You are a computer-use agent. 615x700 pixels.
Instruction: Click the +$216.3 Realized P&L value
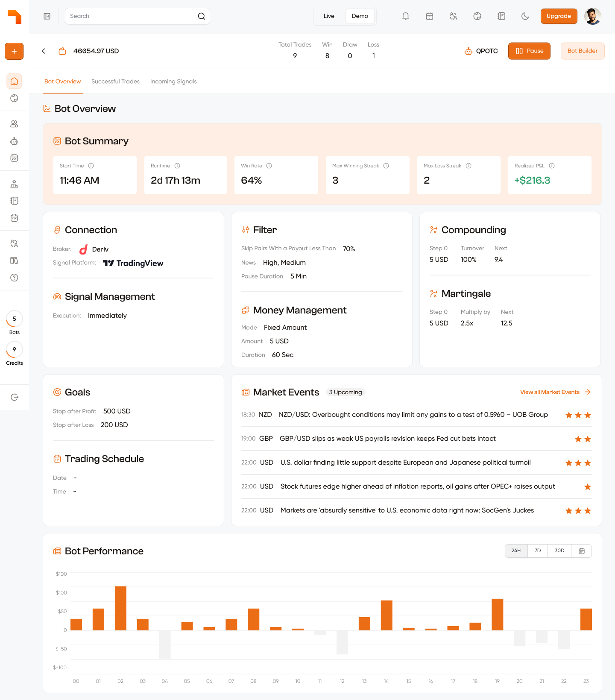[532, 180]
